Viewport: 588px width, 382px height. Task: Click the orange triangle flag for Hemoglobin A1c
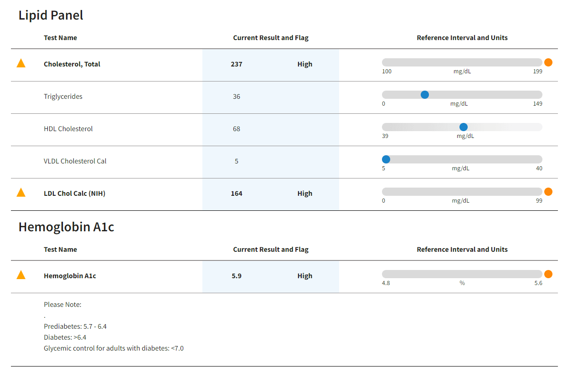pyautogui.click(x=21, y=275)
